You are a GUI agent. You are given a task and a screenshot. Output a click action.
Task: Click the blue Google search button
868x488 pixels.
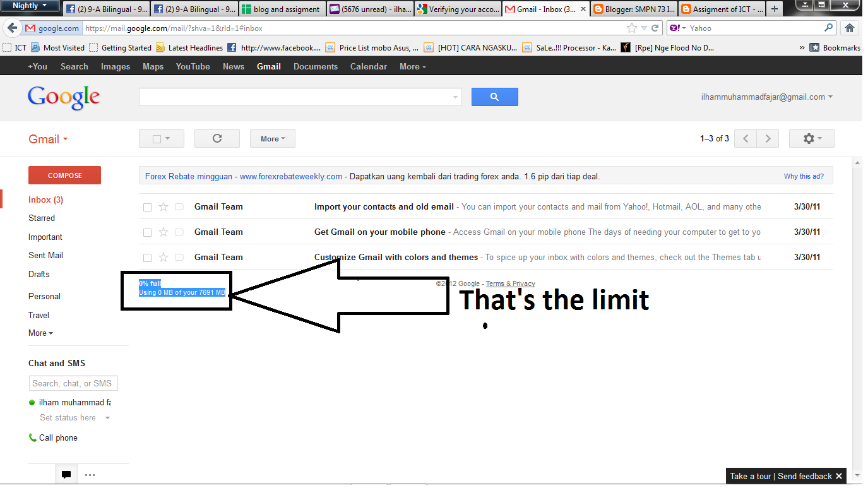click(x=495, y=97)
